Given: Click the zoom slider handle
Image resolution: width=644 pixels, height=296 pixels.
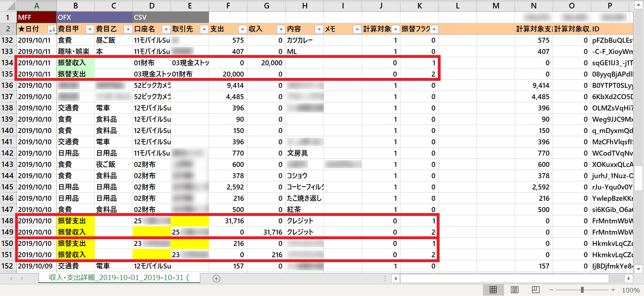Looking at the screenshot, I should tap(582, 290).
